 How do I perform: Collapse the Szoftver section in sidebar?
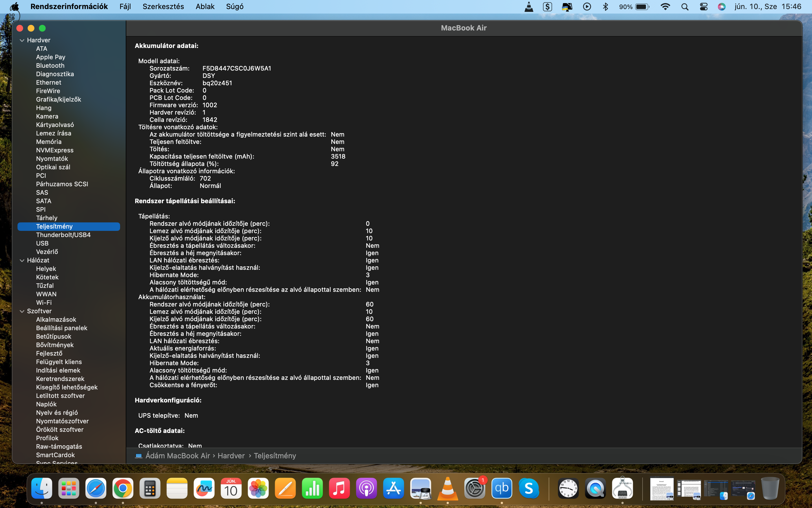tap(22, 312)
